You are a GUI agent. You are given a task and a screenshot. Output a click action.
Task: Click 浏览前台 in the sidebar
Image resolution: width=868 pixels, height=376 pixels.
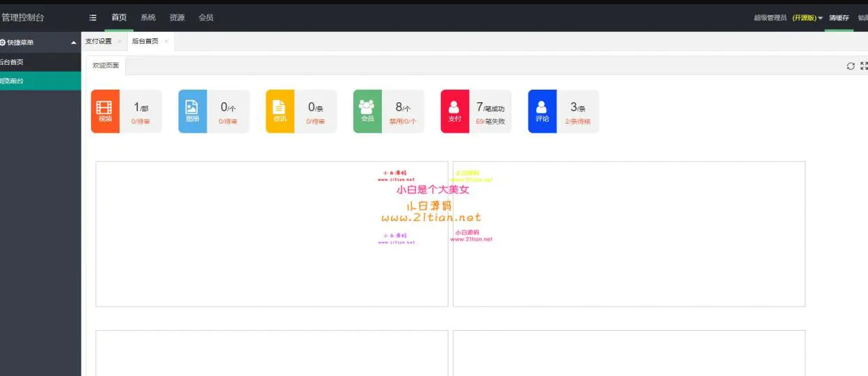(x=13, y=81)
